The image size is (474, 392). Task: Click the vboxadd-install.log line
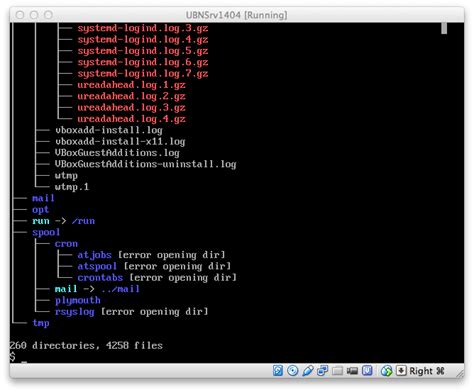pos(109,130)
